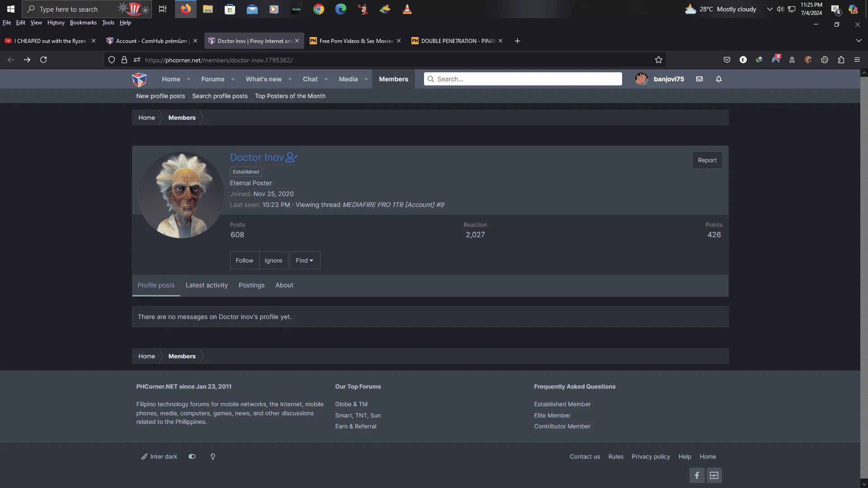Viewport: 868px width, 488px height.
Task: Switch to the Latest activity tab
Action: pyautogui.click(x=207, y=286)
